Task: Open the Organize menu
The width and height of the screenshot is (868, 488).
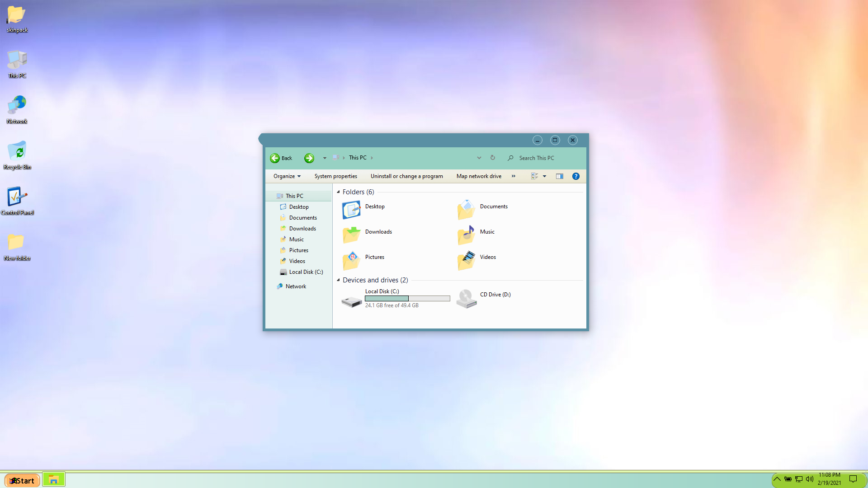Action: [x=287, y=176]
